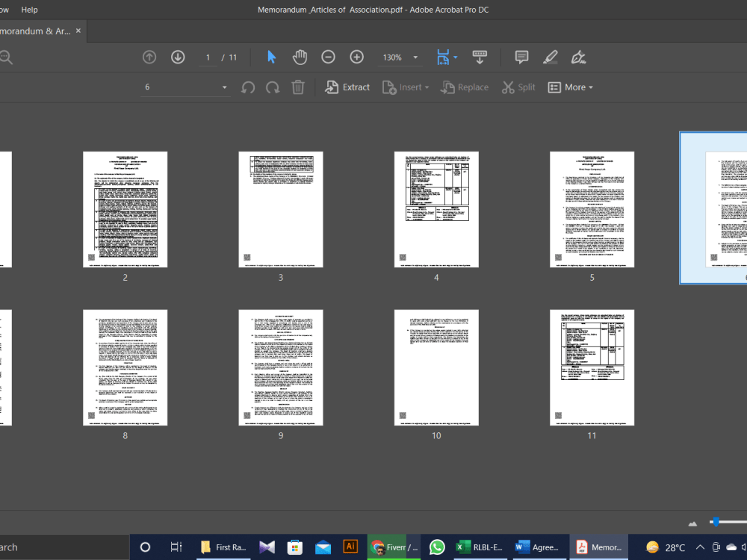Click the OneDrive cloud tray icon
This screenshot has height=560, width=747.
point(731,547)
